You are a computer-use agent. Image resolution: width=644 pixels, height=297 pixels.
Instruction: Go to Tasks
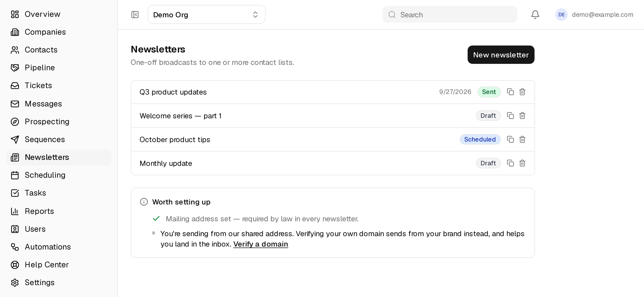(x=59, y=193)
